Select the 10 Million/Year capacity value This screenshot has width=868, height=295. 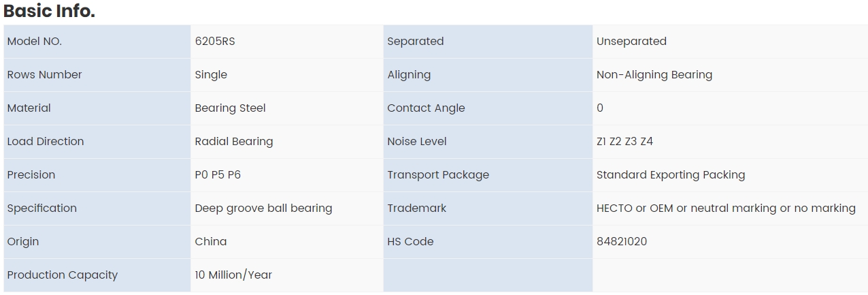[x=233, y=275]
